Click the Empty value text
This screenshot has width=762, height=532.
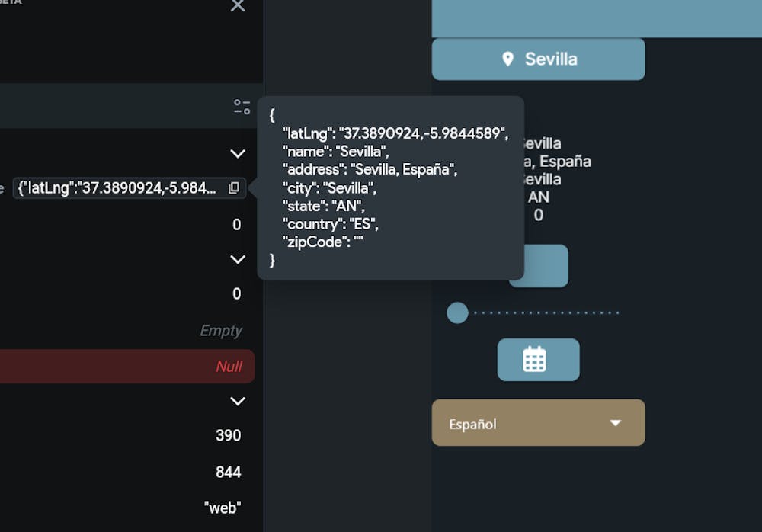click(221, 331)
